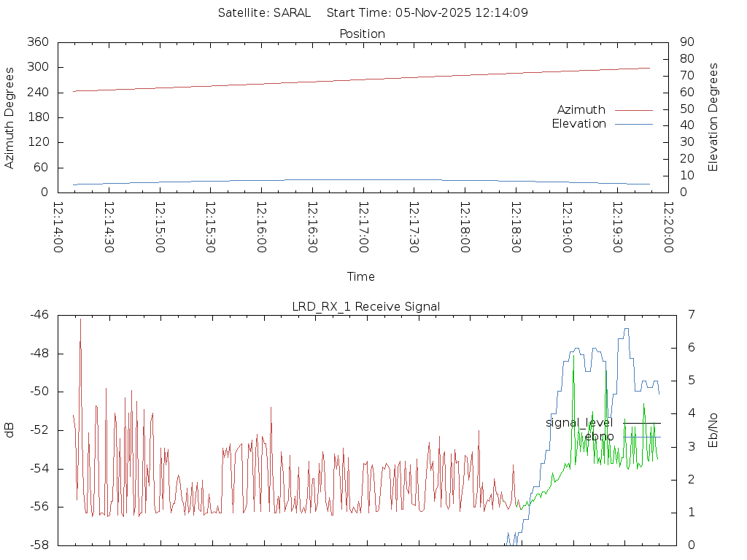
Task: Click the signal_level legend label
Action: pos(578,423)
